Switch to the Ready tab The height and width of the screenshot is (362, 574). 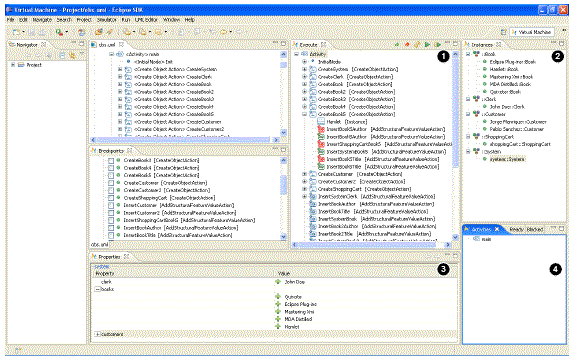pyautogui.click(x=516, y=229)
